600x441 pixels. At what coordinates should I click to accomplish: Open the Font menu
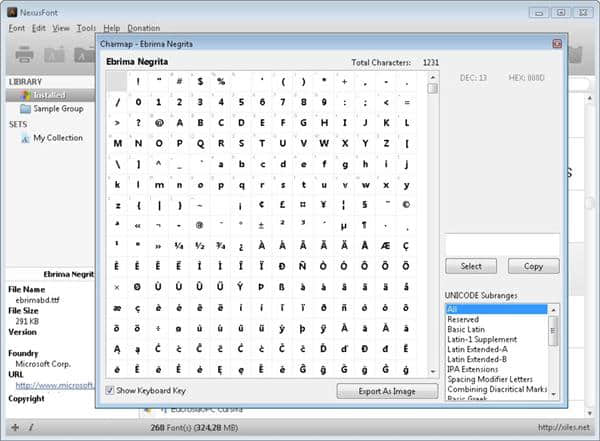[x=18, y=29]
